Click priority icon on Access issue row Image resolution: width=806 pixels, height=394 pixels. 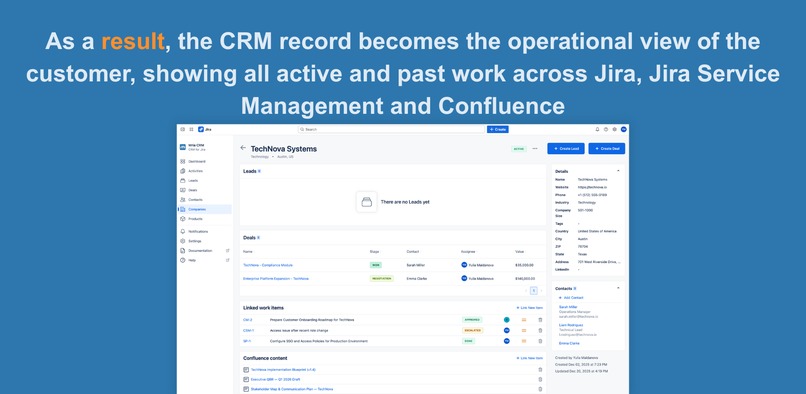point(524,330)
